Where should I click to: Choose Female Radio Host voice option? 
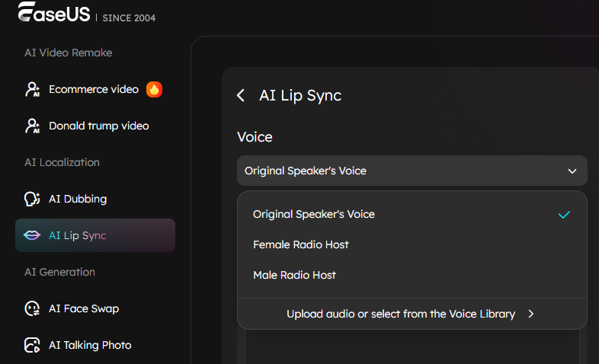412,244
